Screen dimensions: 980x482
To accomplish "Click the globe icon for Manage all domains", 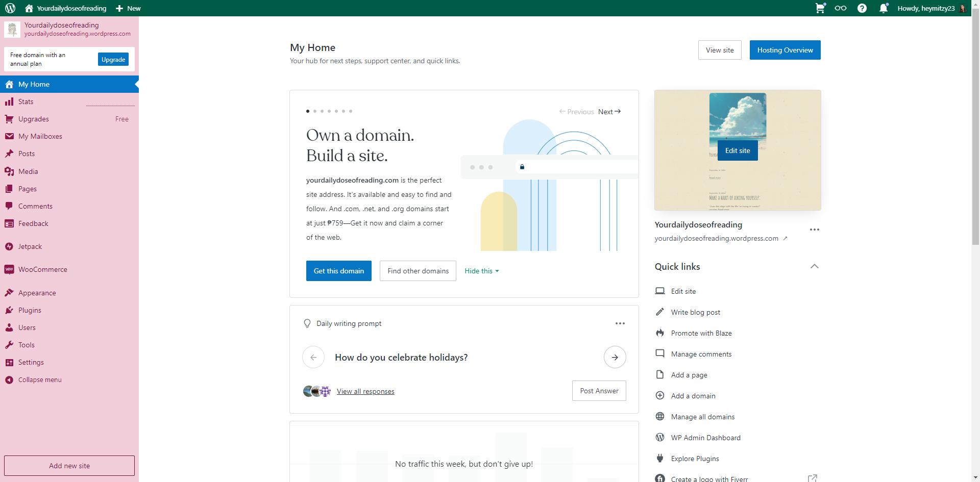I will (x=660, y=417).
